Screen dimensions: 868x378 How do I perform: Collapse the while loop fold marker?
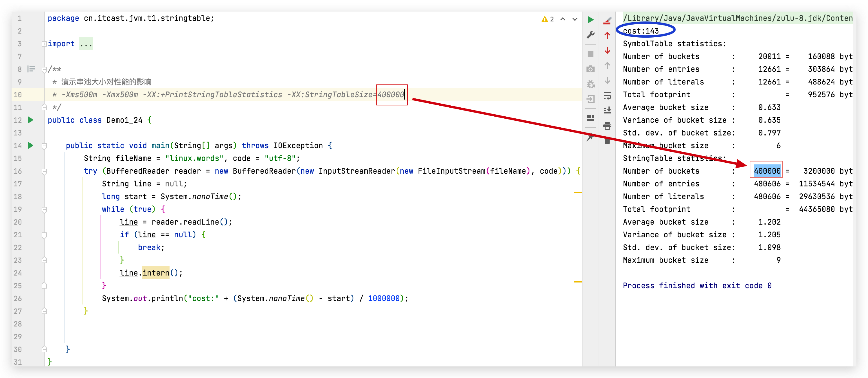[44, 210]
